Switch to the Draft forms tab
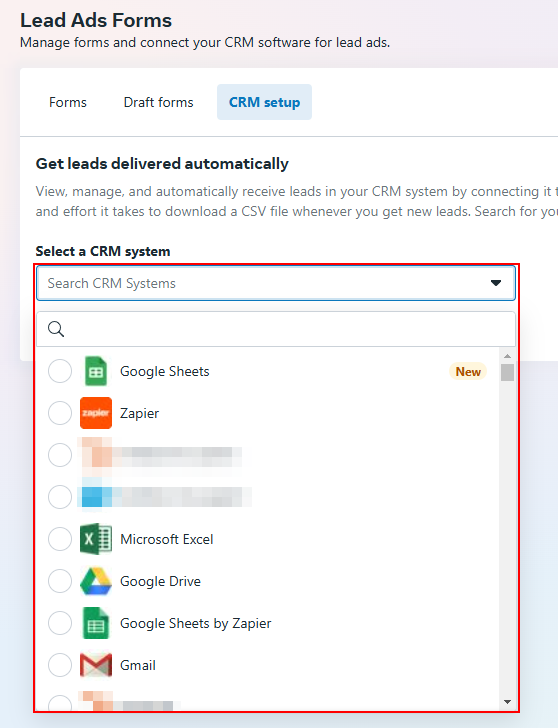Image resolution: width=558 pixels, height=728 pixels. [x=158, y=102]
